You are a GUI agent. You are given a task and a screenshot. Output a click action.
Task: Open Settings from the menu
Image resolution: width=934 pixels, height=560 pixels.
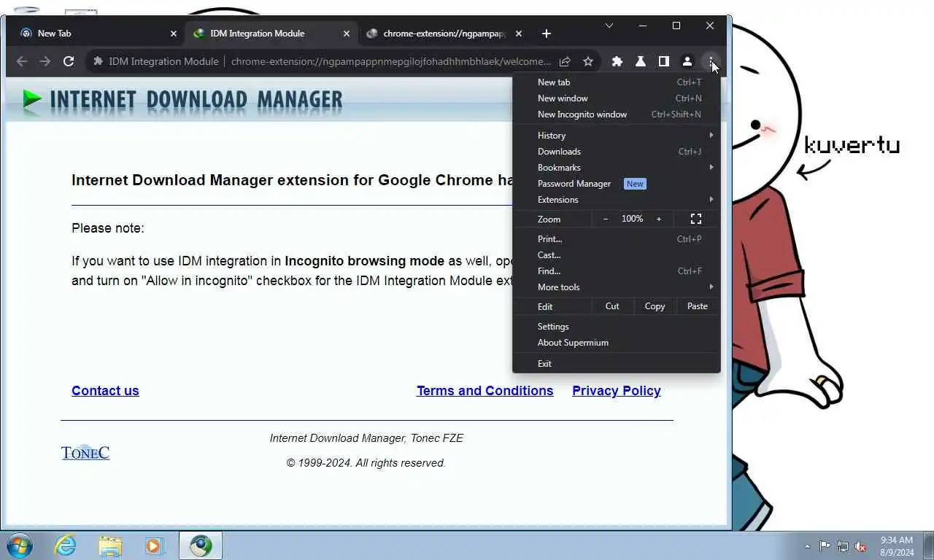pos(617,327)
